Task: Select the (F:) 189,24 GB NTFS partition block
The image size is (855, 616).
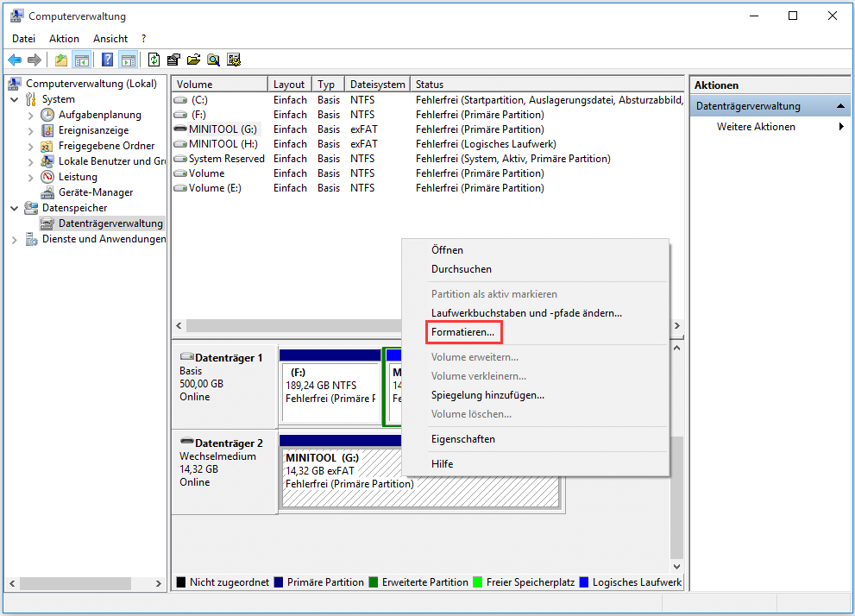Action: pos(330,386)
